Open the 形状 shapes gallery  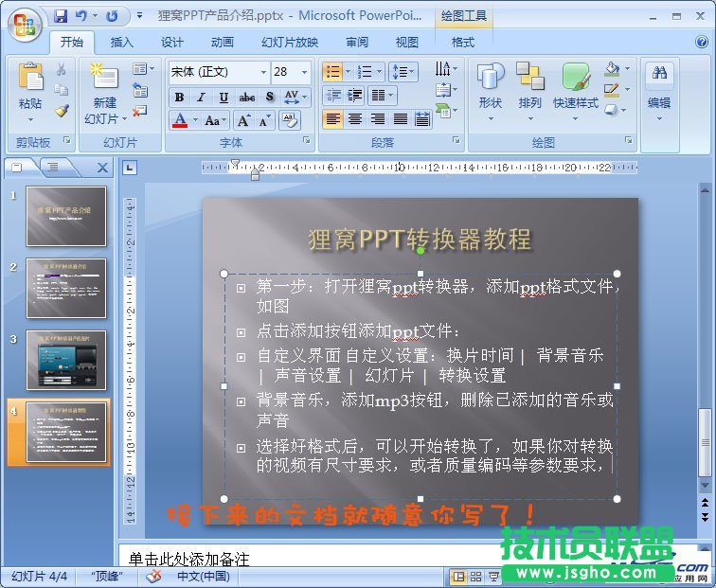point(491,91)
